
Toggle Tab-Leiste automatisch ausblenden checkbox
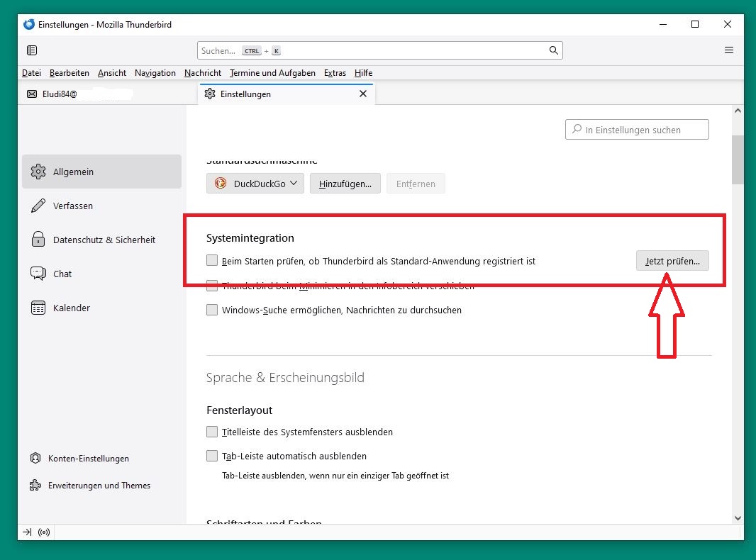click(x=212, y=456)
